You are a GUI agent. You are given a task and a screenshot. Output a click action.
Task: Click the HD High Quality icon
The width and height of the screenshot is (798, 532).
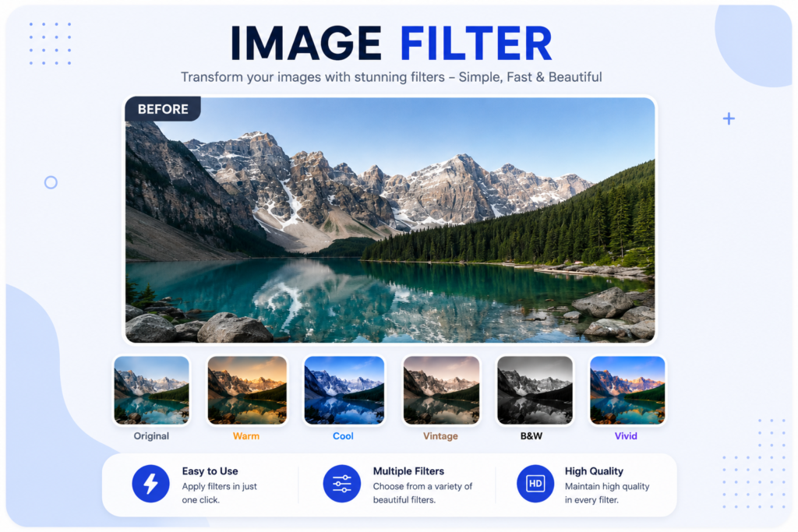coord(535,483)
